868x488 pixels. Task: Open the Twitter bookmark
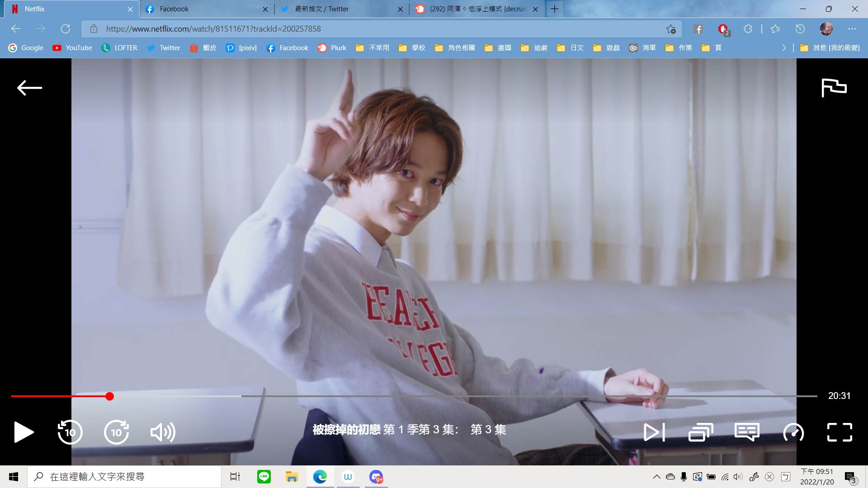(163, 48)
